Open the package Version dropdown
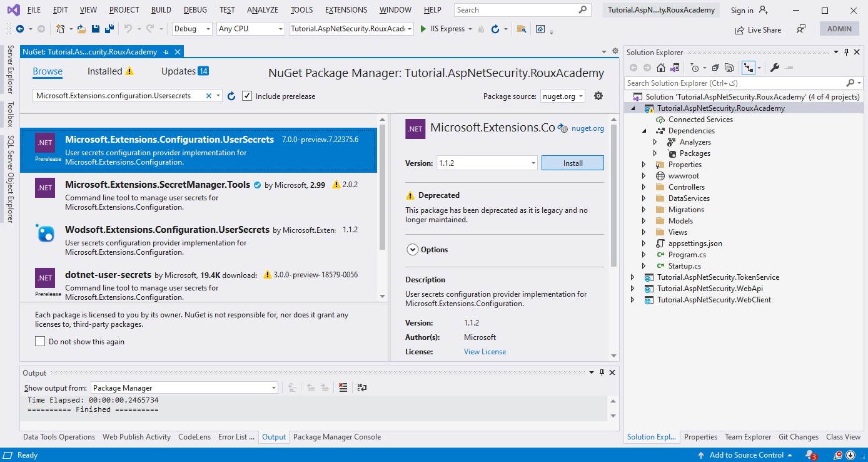Image resolution: width=868 pixels, height=462 pixels. tap(534, 162)
